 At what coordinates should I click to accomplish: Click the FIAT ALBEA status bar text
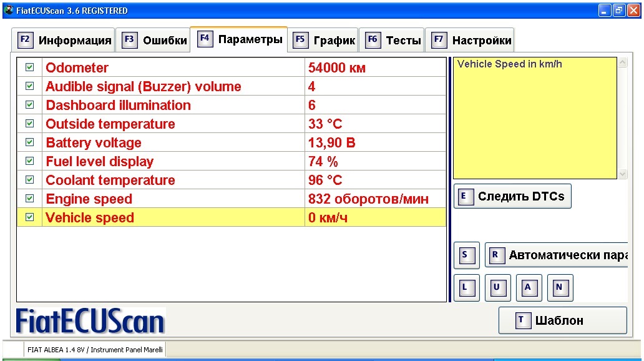pyautogui.click(x=95, y=350)
